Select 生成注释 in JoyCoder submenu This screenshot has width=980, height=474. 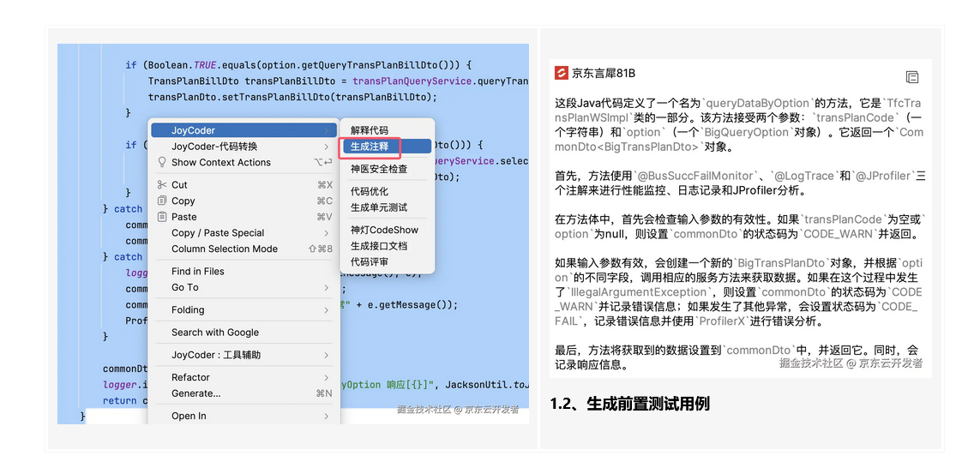point(387,147)
